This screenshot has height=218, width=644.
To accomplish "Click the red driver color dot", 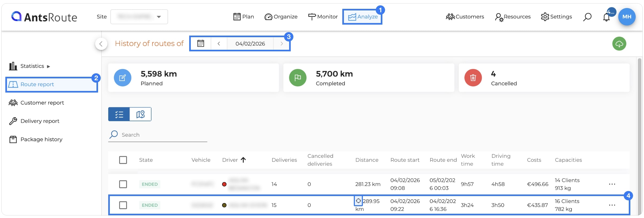I will [x=224, y=184].
